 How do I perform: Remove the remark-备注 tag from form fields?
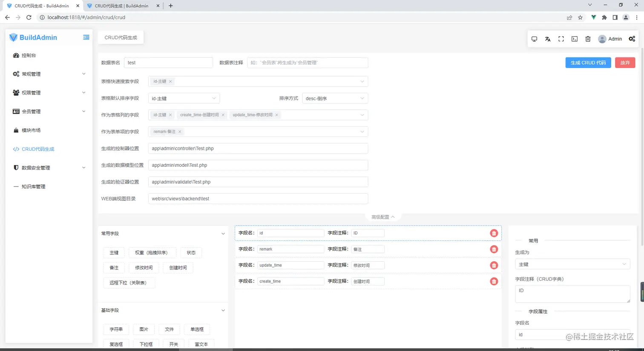tap(180, 131)
